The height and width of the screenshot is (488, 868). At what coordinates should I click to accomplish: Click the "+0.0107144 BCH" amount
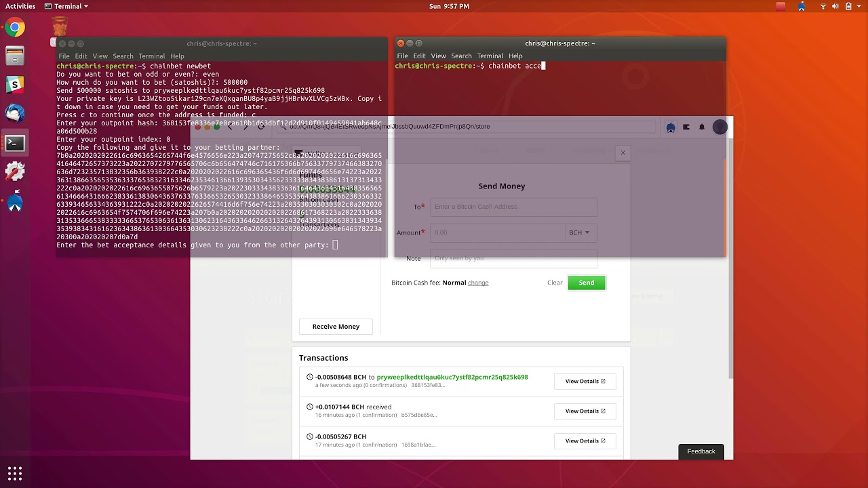click(340, 407)
